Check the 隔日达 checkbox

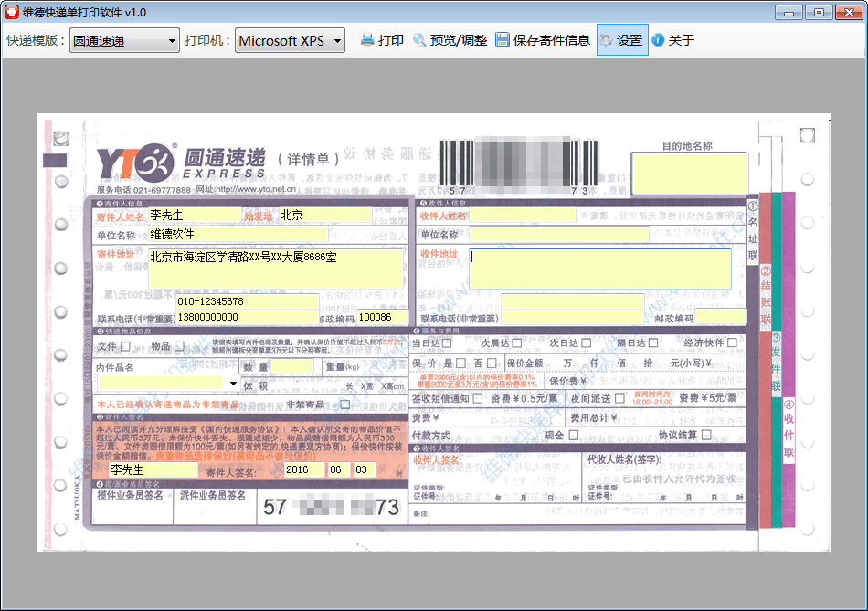[x=653, y=343]
